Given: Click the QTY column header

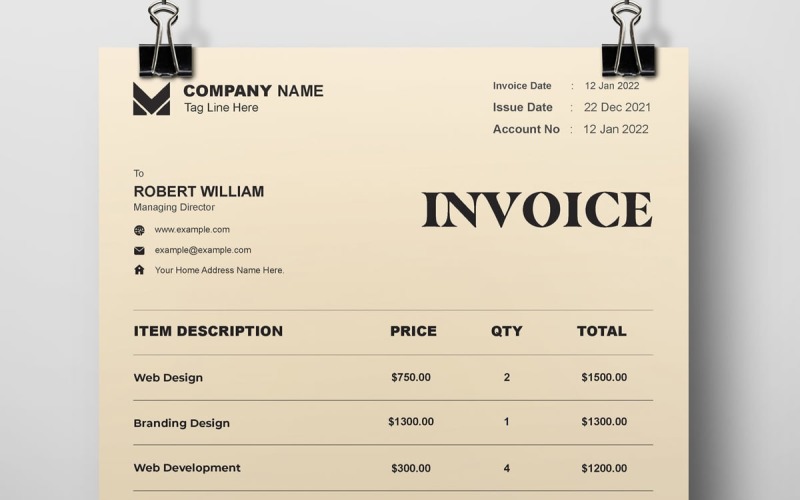Looking at the screenshot, I should pyautogui.click(x=506, y=331).
